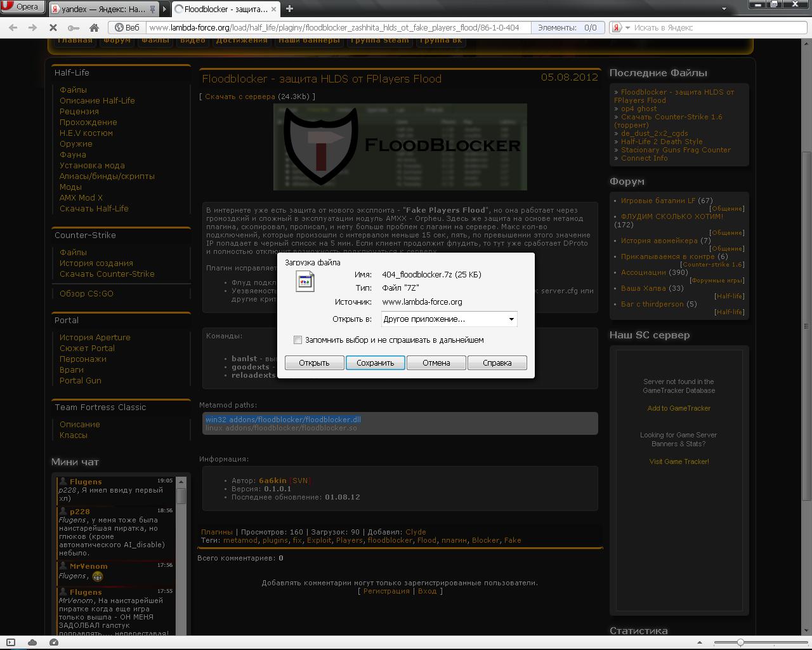Open Opera Turbo gauge icon

point(54,642)
